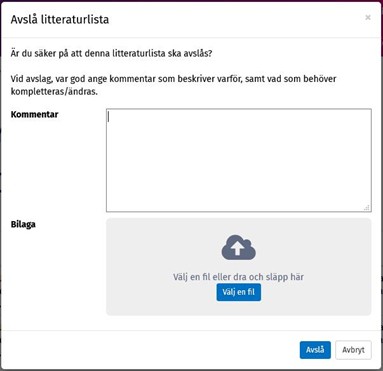Image resolution: width=383 pixels, height=371 pixels.
Task: Click the Bilaga file drop zone
Action: [239, 267]
